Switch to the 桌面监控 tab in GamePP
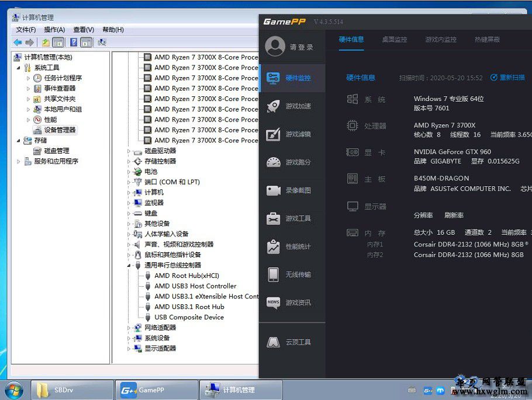The height and width of the screenshot is (400, 532). click(x=394, y=39)
